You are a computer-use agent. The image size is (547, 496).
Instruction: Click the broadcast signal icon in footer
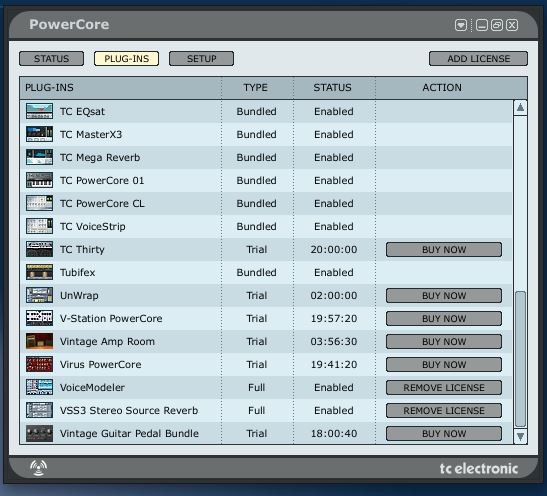(x=38, y=468)
